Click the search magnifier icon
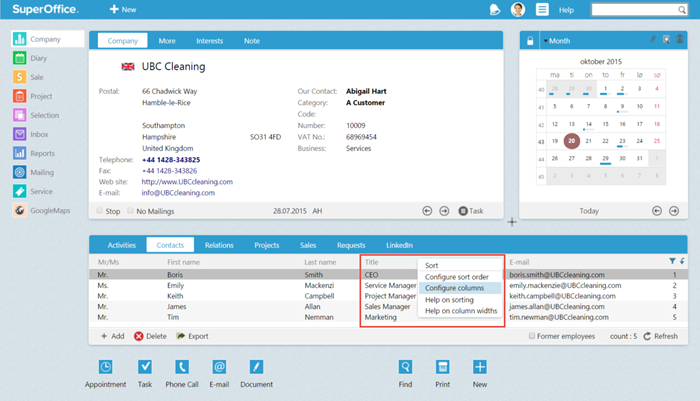The height and width of the screenshot is (401, 700). pos(682,10)
